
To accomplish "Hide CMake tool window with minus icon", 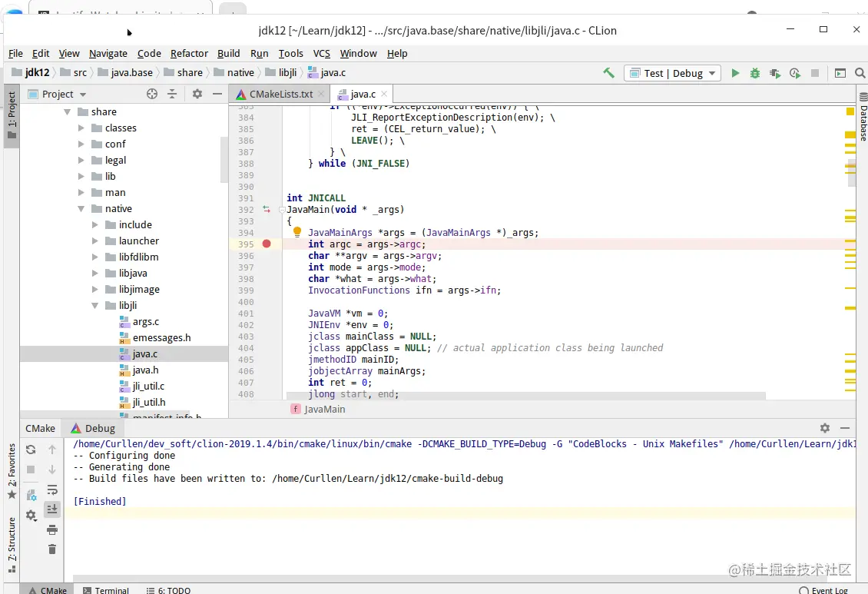I will click(845, 428).
